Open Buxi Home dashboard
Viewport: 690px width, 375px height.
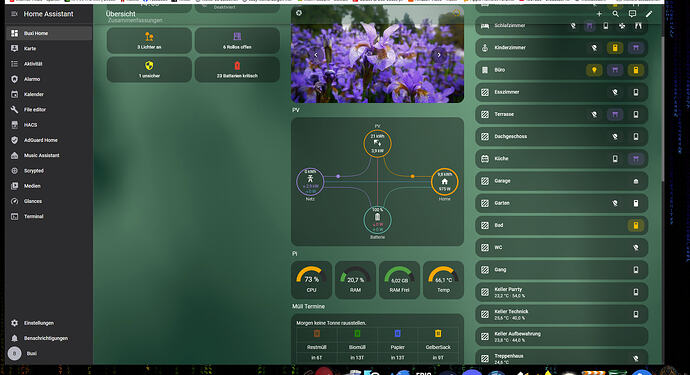tap(49, 33)
